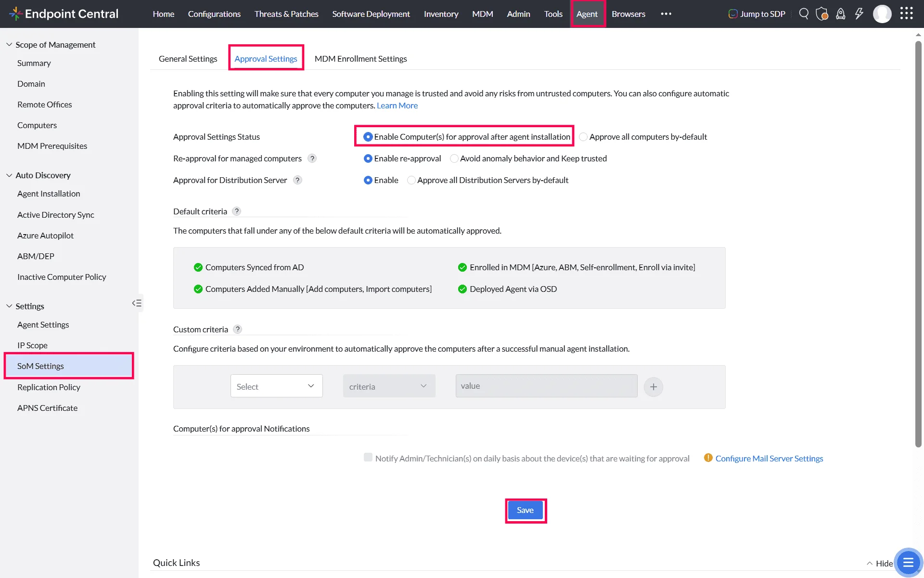Image resolution: width=924 pixels, height=578 pixels.
Task: Open the Home menu
Action: [164, 14]
